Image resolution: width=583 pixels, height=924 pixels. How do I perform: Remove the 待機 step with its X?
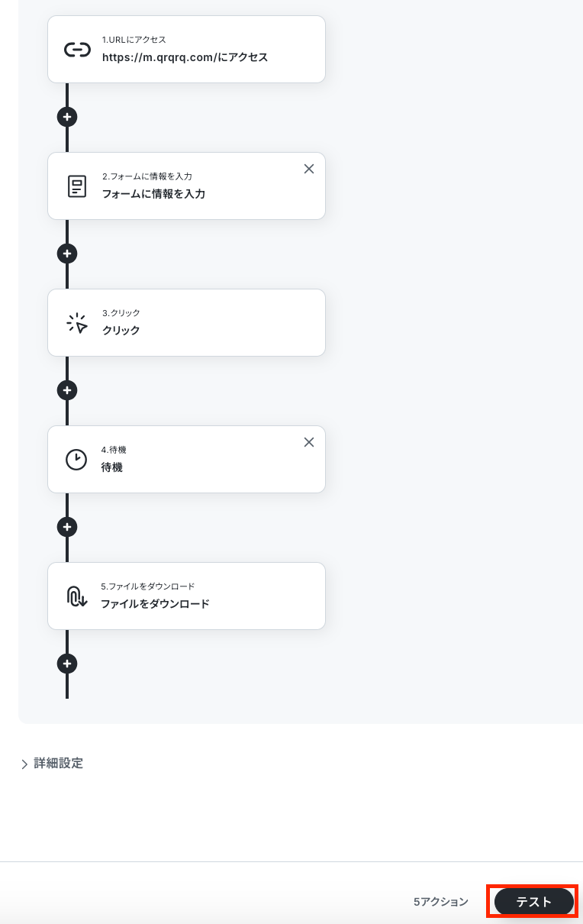pyautogui.click(x=309, y=442)
